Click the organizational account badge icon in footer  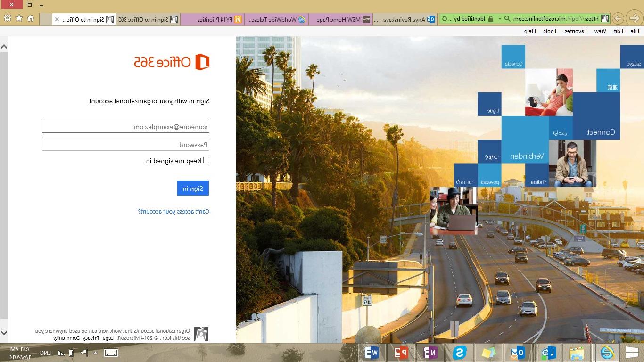201,334
